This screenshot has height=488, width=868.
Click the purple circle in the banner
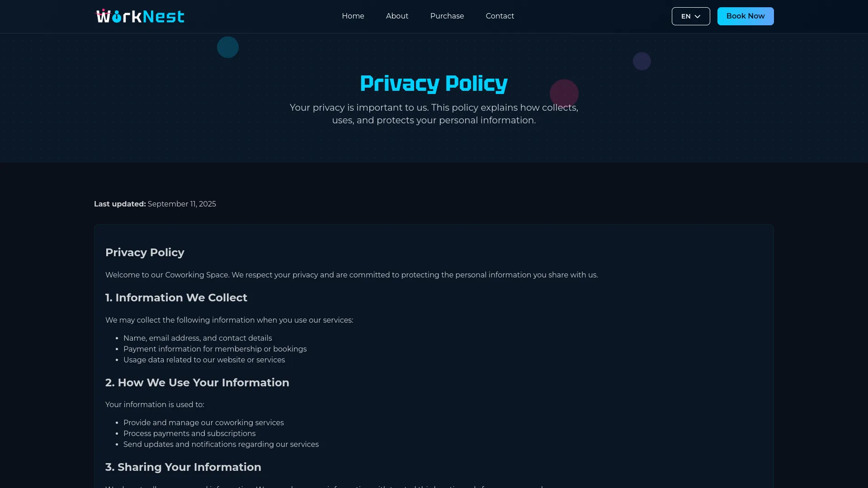642,61
